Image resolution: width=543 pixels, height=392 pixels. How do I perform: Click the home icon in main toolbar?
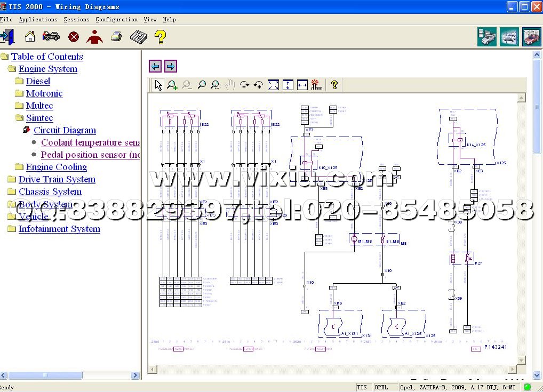pos(30,37)
